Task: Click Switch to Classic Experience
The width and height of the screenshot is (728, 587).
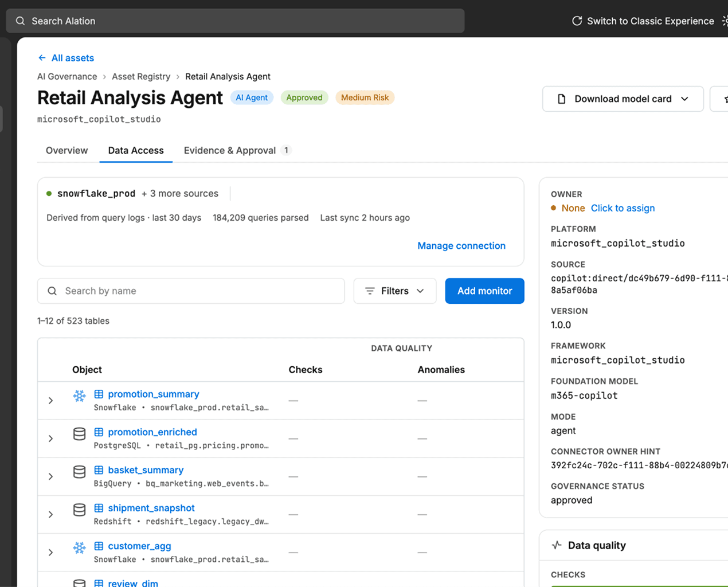Action: click(650, 21)
